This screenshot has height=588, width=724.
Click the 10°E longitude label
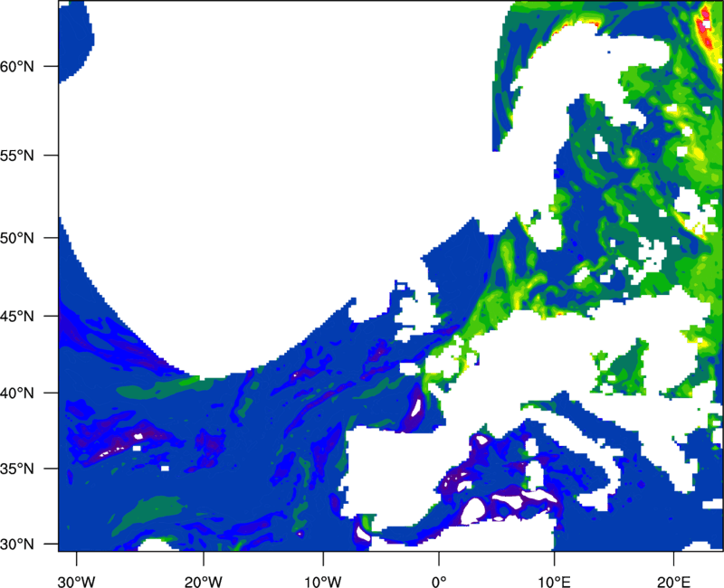pyautogui.click(x=554, y=582)
